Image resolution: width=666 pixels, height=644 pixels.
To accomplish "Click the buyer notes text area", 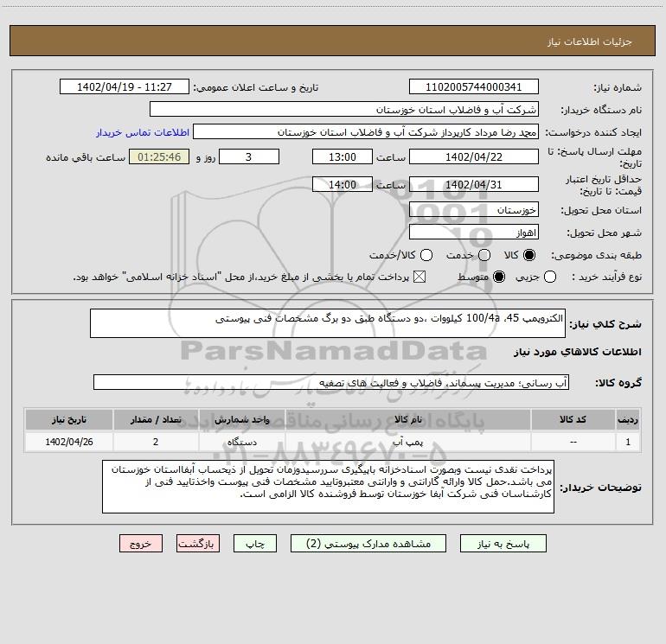I will click(x=328, y=487).
